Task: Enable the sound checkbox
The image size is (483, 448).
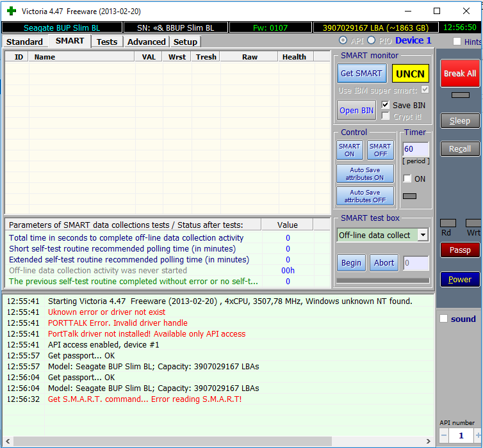Action: point(444,319)
